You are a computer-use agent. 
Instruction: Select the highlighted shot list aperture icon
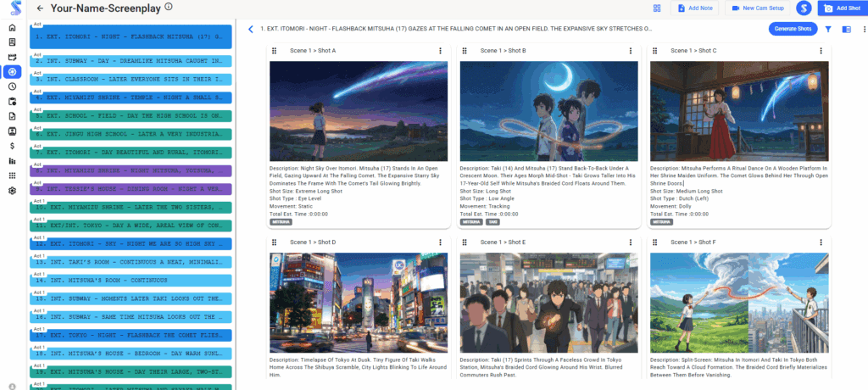tap(12, 71)
